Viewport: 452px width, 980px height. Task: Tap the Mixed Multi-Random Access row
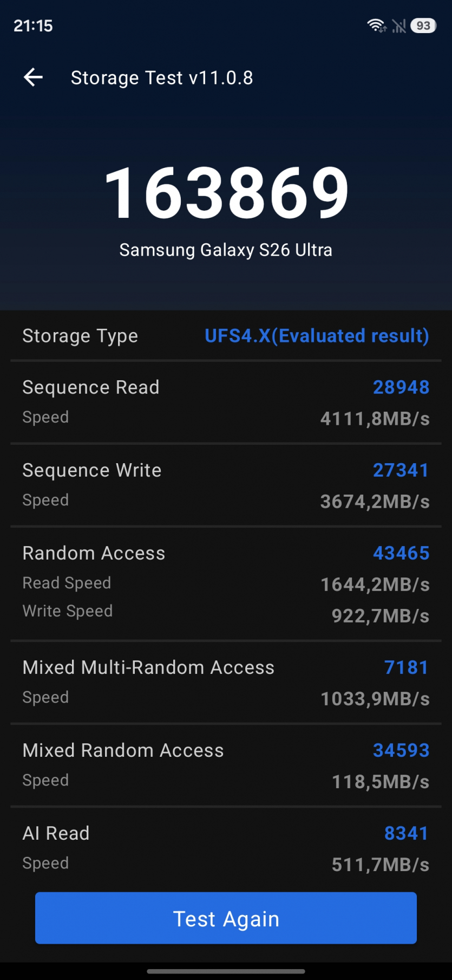[x=226, y=682]
